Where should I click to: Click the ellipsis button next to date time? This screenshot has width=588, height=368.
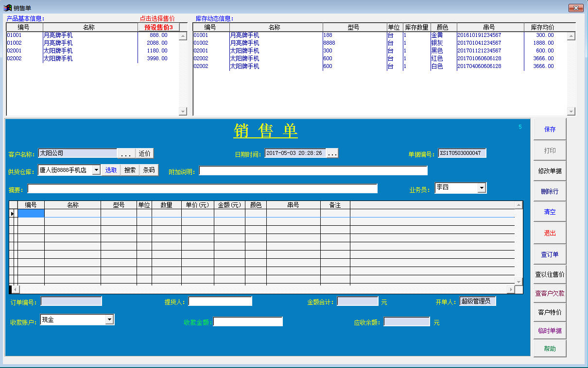(x=332, y=153)
